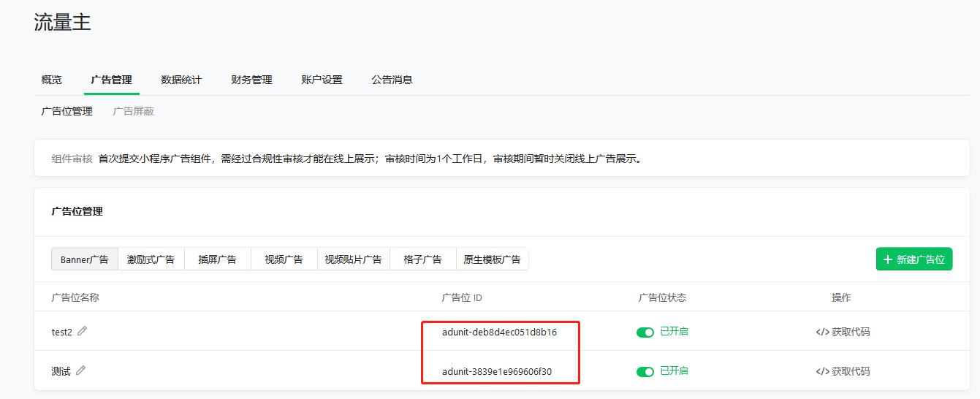980x399 pixels.
Task: Click the 新建广告位 create button
Action: 913,259
